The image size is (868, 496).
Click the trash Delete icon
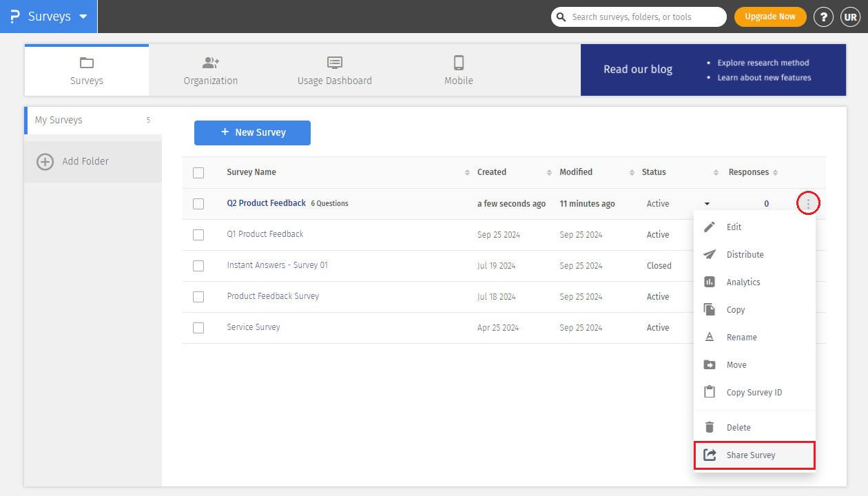[710, 427]
